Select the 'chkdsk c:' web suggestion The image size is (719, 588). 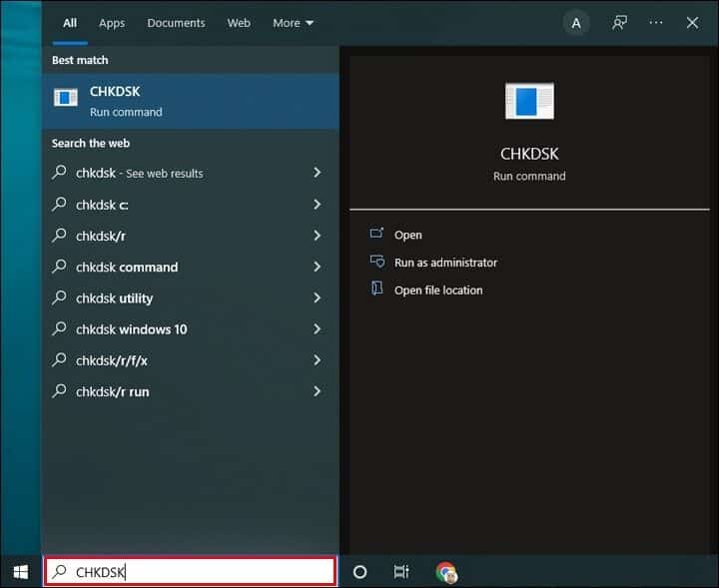[x=191, y=205]
